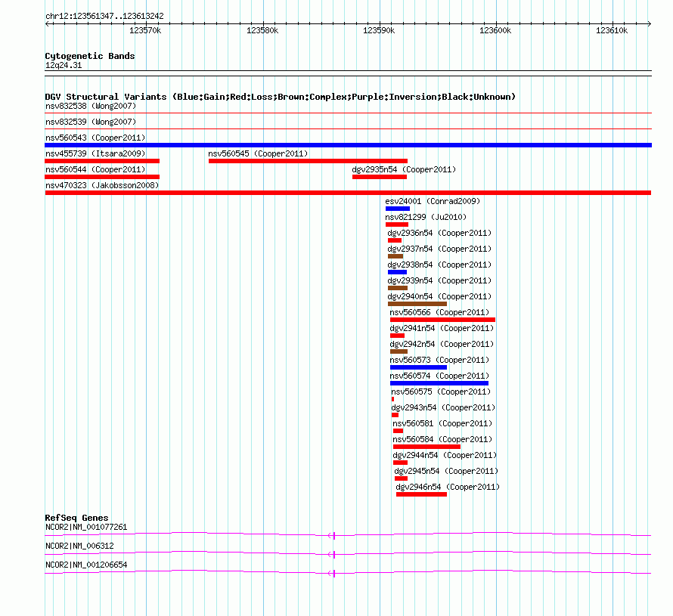Click the nsv560584 (Cooper2011) label
The width and height of the screenshot is (673, 616).
(x=442, y=439)
